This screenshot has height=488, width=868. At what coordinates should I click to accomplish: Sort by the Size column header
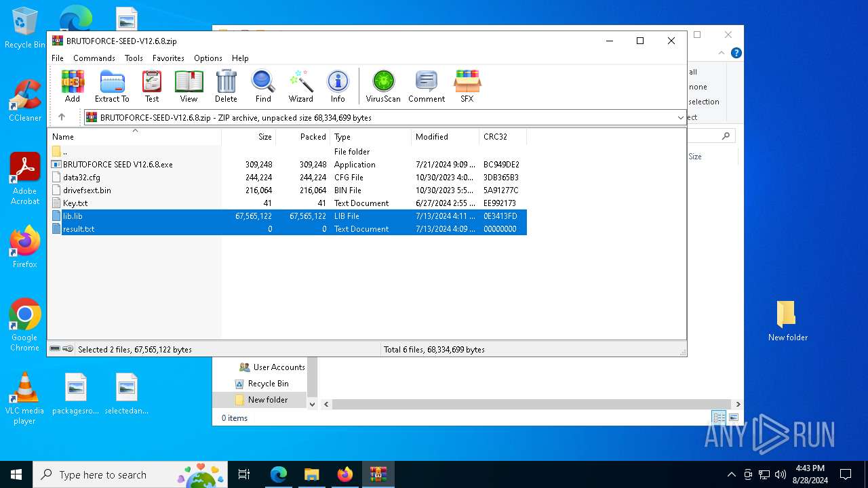(248, 137)
